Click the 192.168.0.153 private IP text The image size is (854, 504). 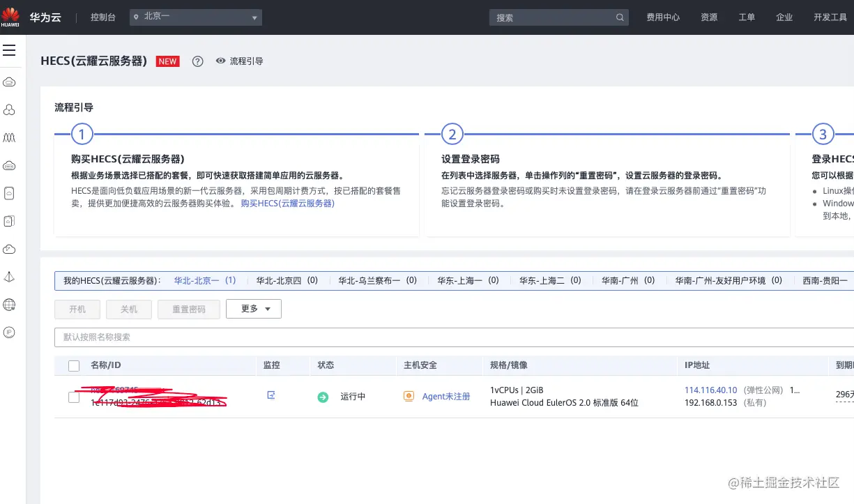[x=710, y=403]
